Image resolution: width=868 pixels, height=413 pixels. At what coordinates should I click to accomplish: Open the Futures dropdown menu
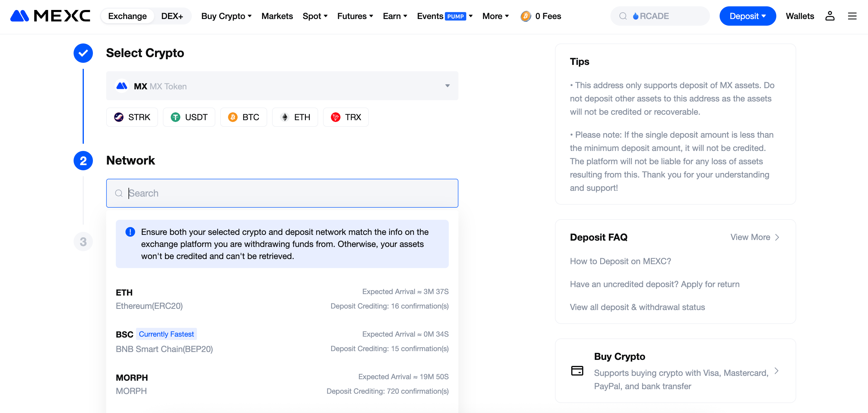355,16
